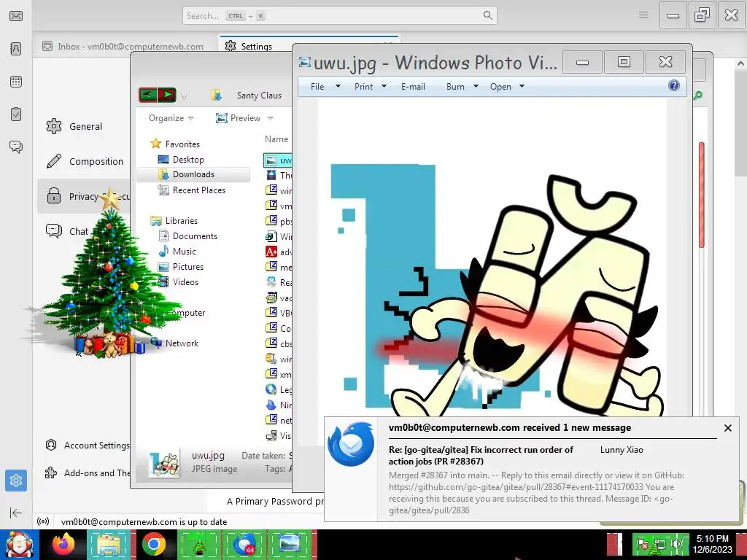The width and height of the screenshot is (747, 560).
Task: Click the uwu.jpg thumbnail in details pane
Action: [164, 462]
